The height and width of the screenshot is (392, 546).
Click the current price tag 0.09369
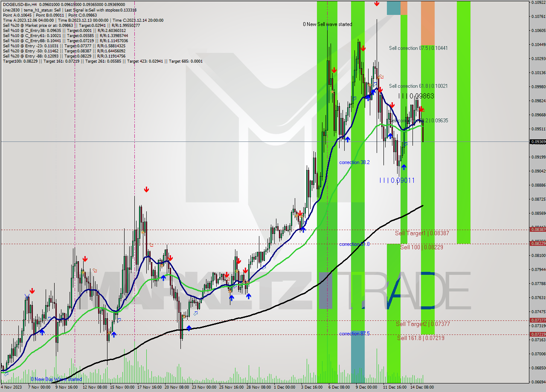537,141
